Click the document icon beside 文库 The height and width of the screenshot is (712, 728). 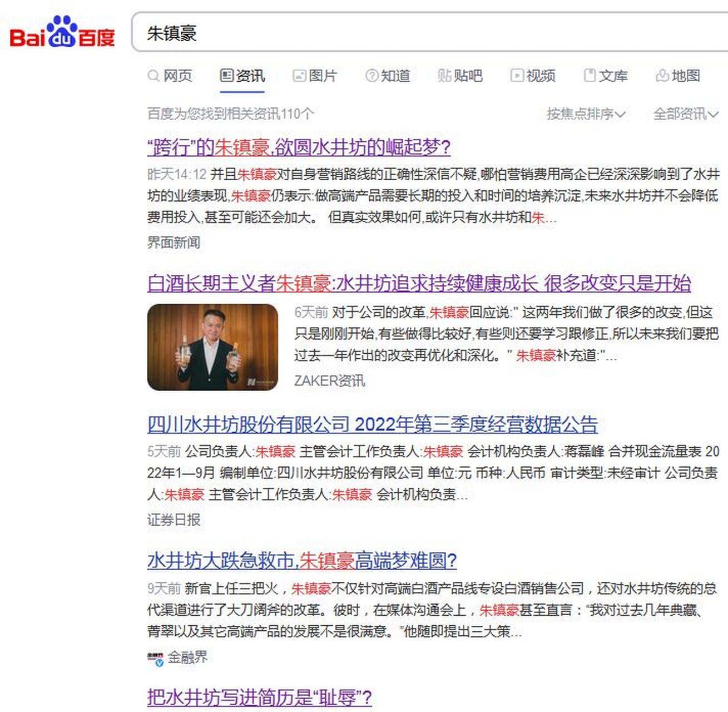(590, 75)
